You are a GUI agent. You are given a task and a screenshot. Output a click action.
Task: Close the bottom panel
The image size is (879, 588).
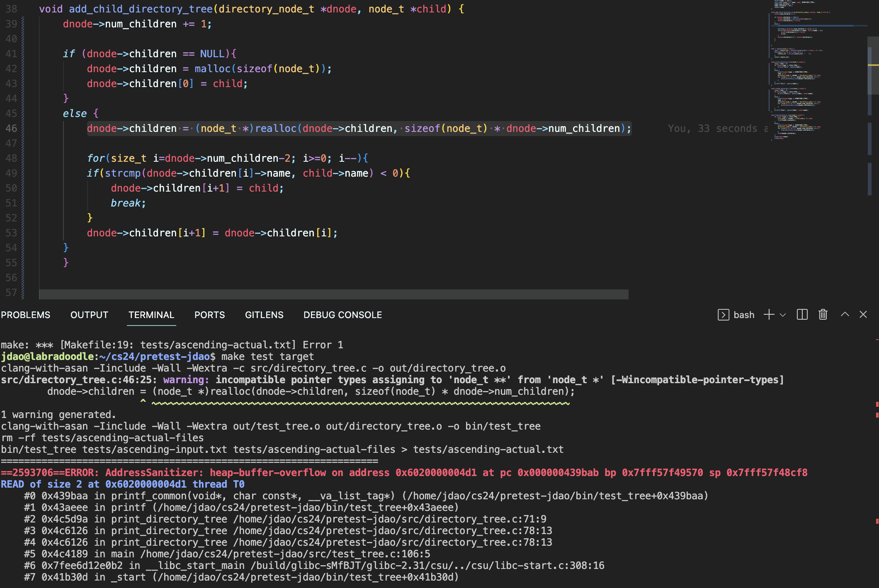click(x=863, y=315)
